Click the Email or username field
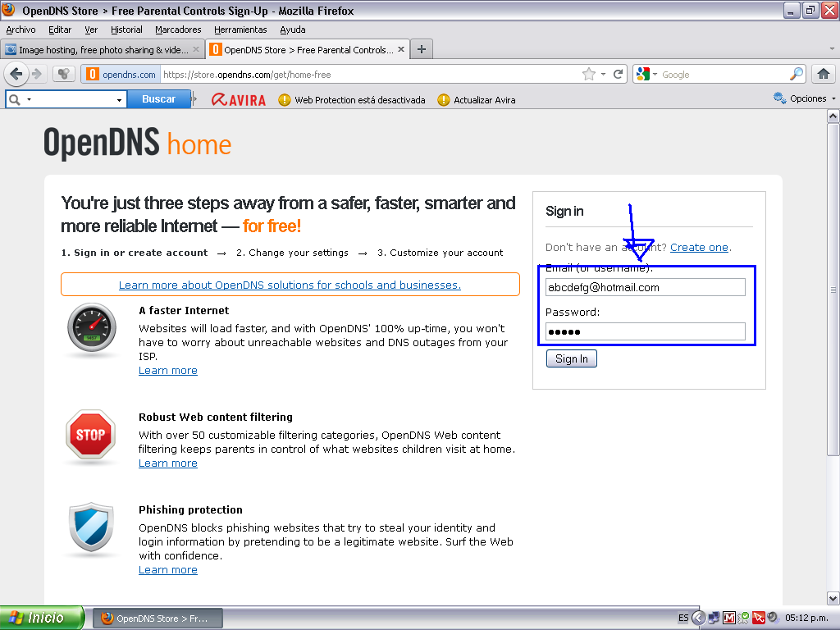 pos(645,287)
